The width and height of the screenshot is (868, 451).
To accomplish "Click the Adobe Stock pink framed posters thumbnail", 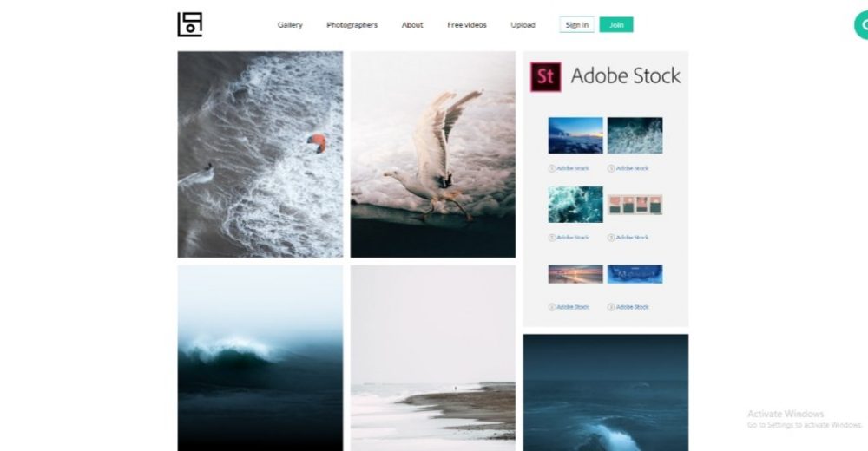I will point(635,205).
